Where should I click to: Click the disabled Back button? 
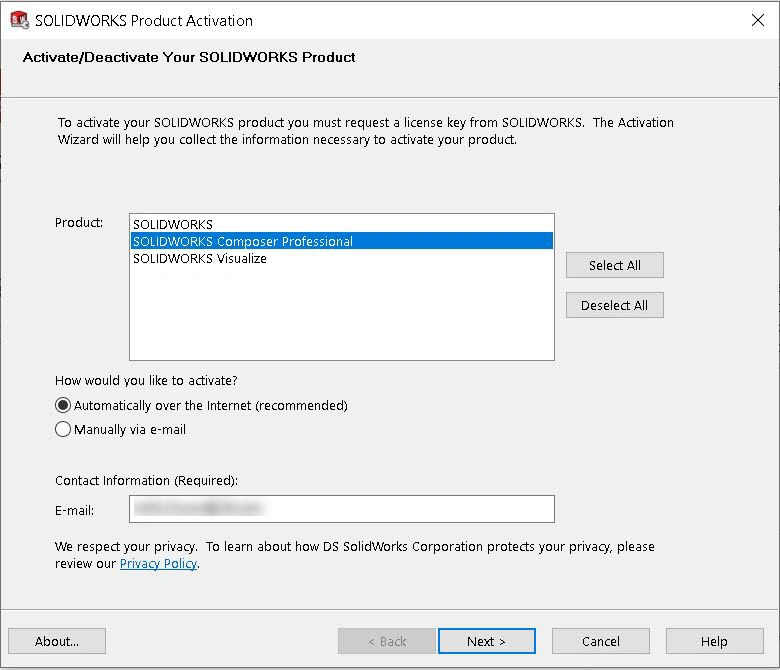click(x=387, y=641)
